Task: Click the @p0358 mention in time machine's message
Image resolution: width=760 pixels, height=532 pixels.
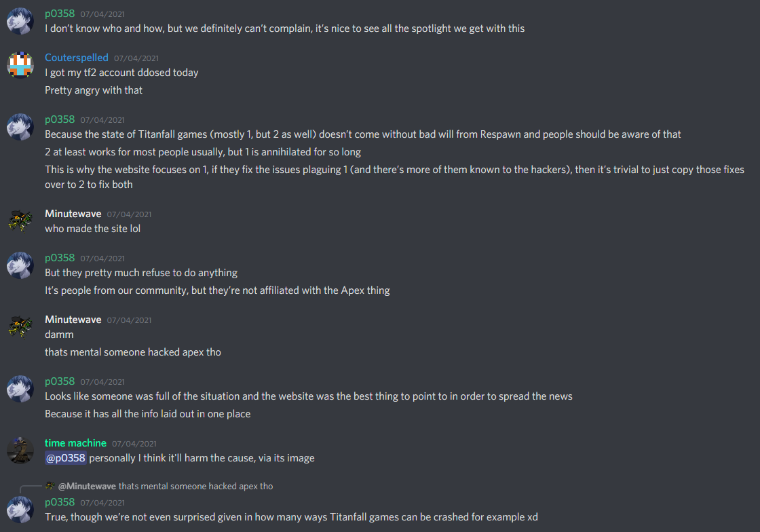Action: click(x=65, y=458)
